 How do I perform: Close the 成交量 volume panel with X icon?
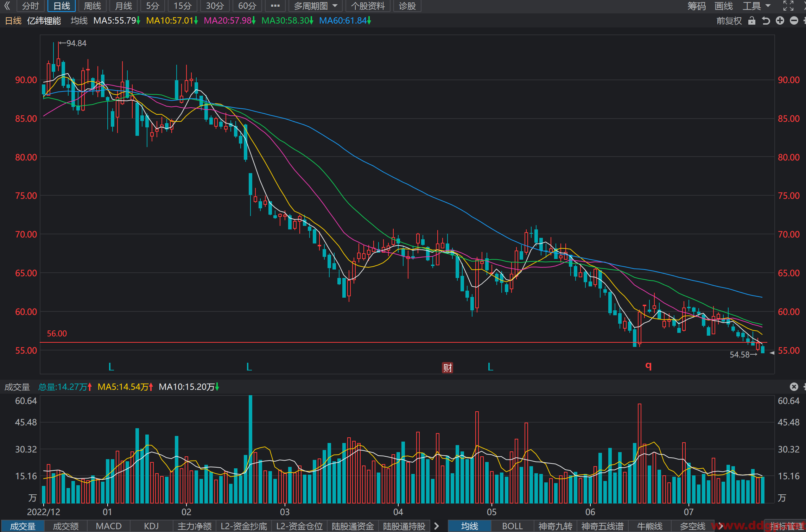coord(794,387)
